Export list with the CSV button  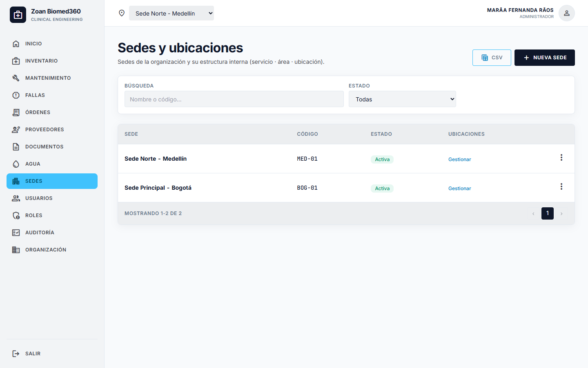tap(492, 58)
